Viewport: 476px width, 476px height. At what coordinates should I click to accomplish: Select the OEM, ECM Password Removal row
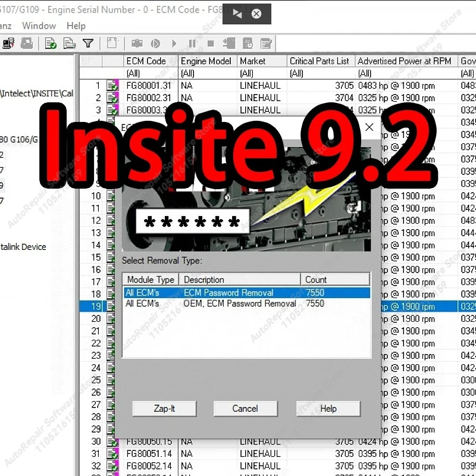pos(246,303)
